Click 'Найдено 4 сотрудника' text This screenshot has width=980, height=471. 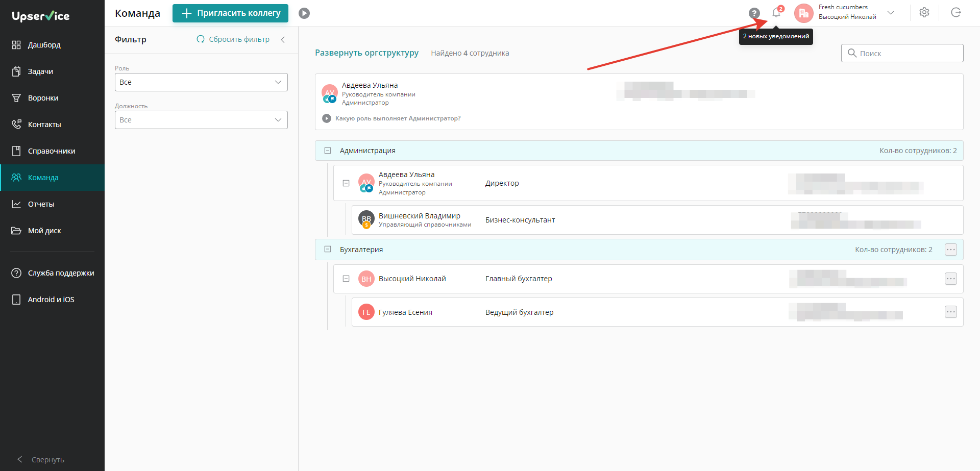click(x=470, y=53)
